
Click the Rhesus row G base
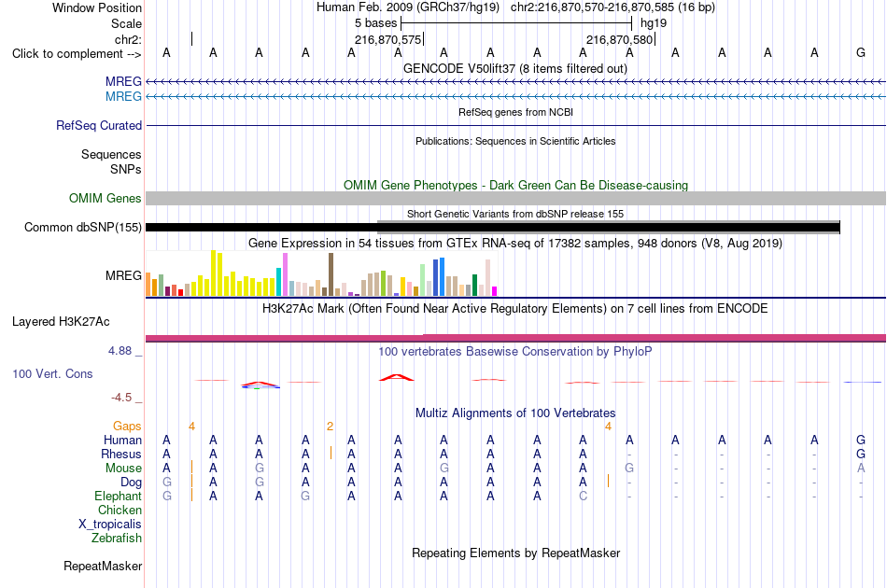pyautogui.click(x=861, y=454)
